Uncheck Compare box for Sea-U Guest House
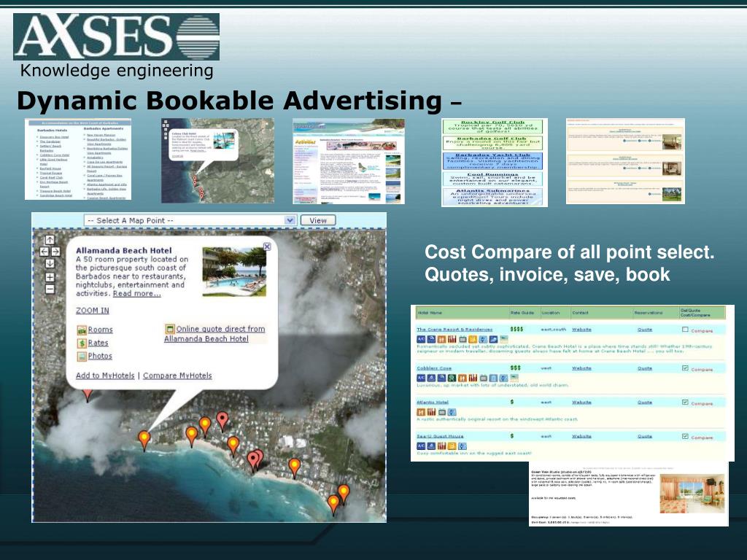 coord(685,436)
